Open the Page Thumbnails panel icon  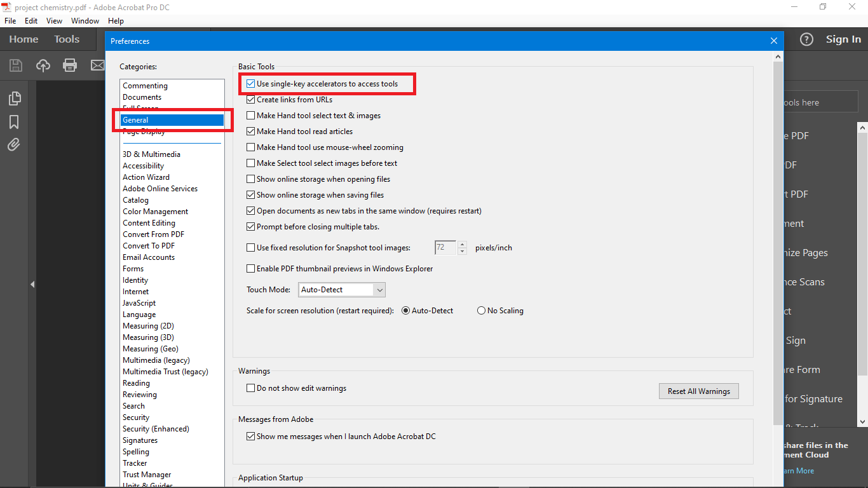tap(14, 98)
